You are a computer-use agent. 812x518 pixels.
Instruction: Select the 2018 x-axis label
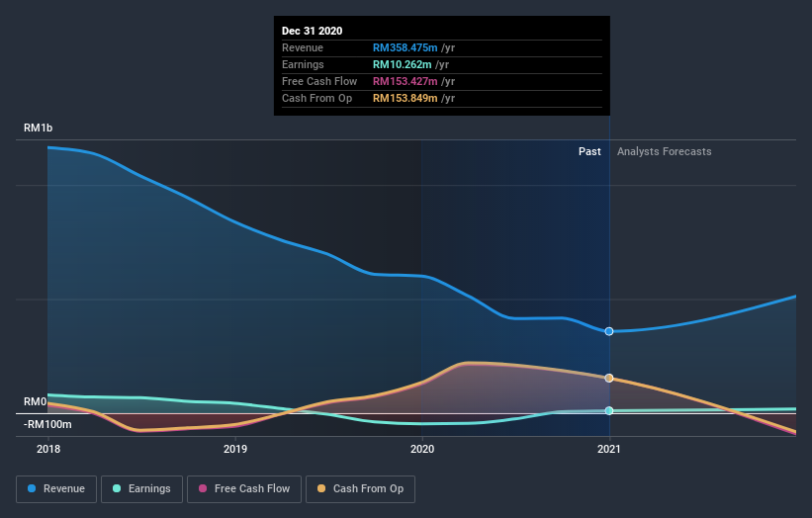pos(48,449)
